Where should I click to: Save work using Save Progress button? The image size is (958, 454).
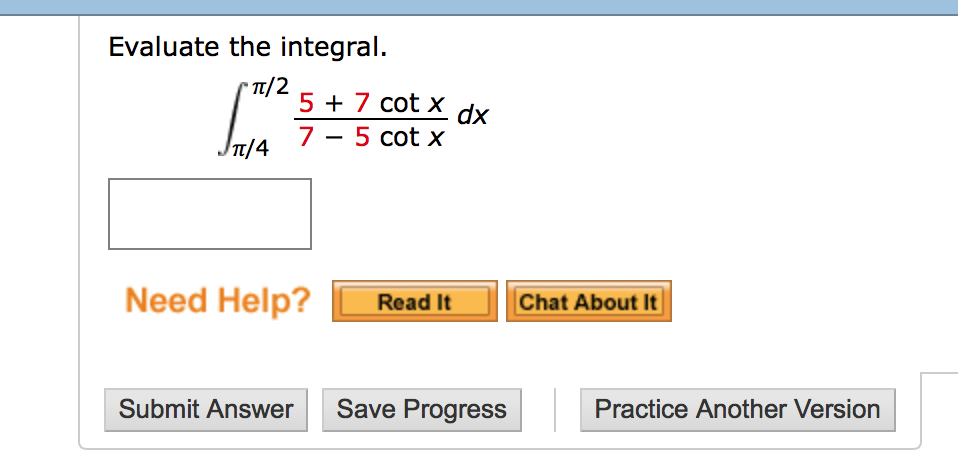(x=422, y=409)
